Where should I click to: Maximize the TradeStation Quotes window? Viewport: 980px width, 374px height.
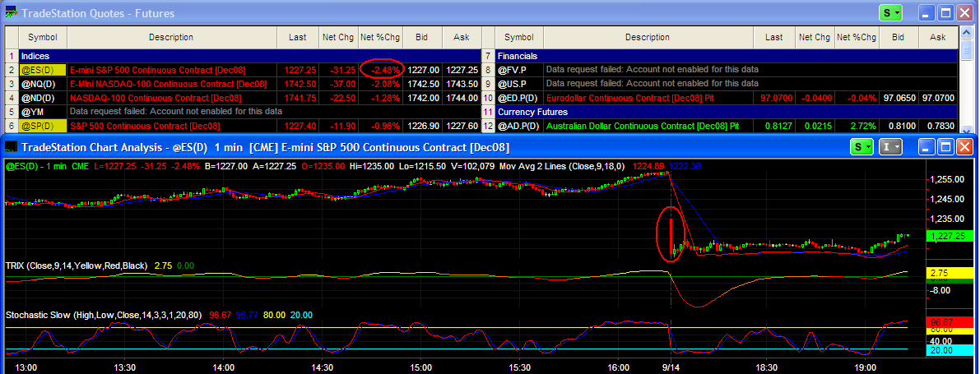(x=946, y=13)
